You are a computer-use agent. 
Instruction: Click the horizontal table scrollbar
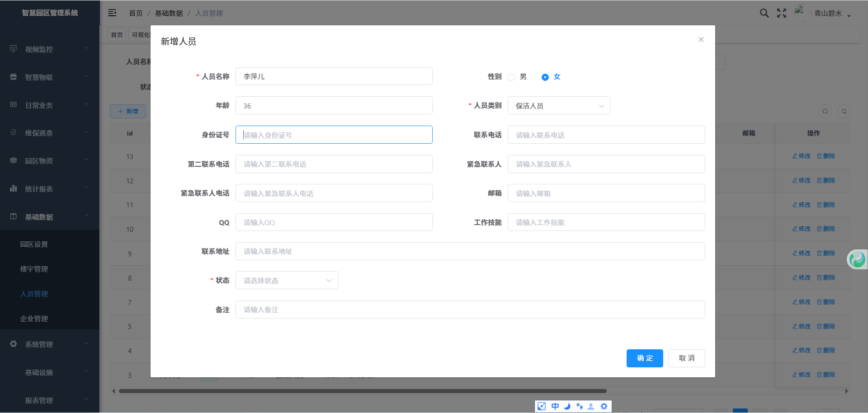[x=362, y=391]
